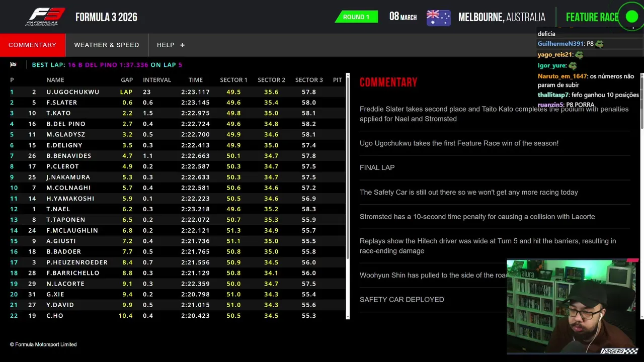This screenshot has height=362, width=644.
Task: Click the green live indicator circle
Action: 632,17
